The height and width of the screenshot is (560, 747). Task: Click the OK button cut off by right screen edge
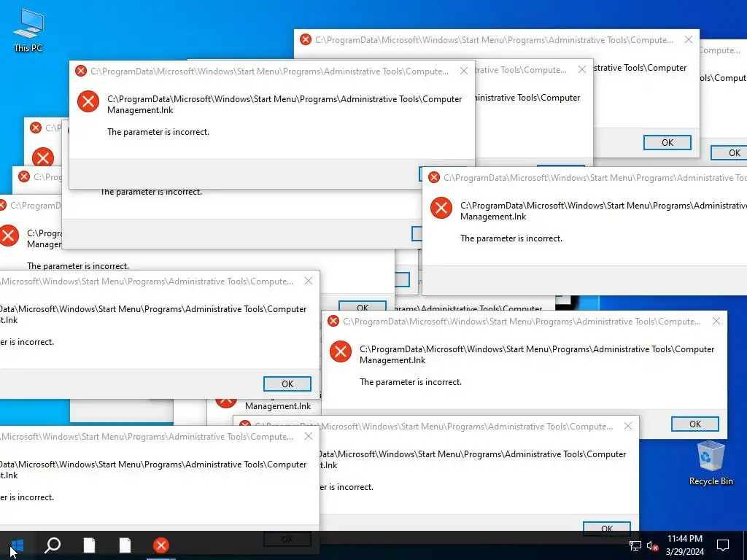point(729,153)
